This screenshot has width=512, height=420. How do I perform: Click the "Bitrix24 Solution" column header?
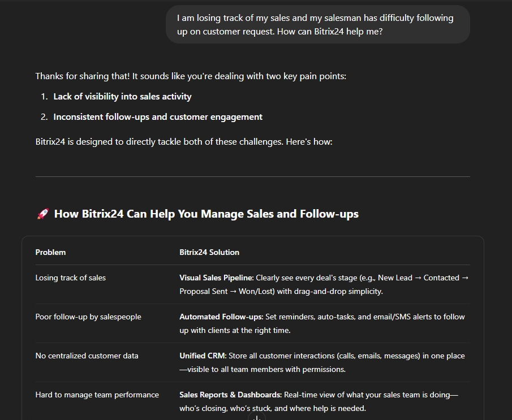tap(209, 252)
